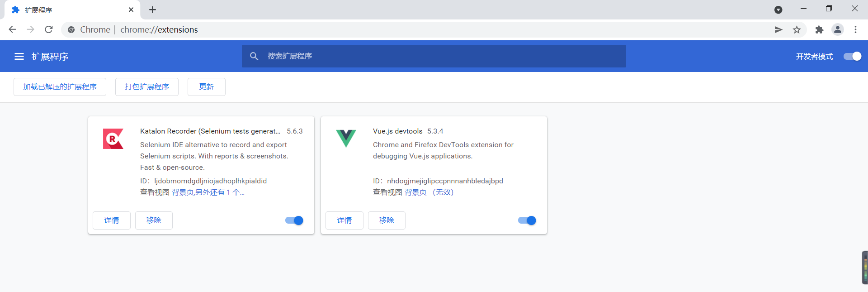
Task: Click the 更新 button
Action: [207, 87]
